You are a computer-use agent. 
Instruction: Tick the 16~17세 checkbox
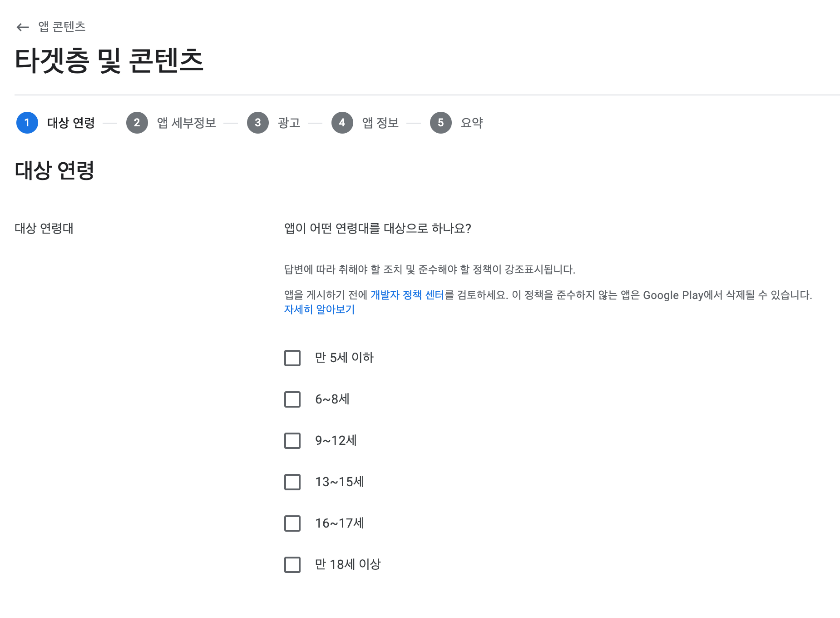(292, 523)
